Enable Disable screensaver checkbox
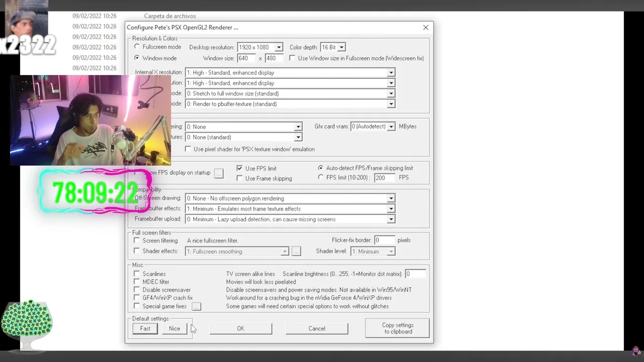The width and height of the screenshot is (644, 362). click(137, 290)
